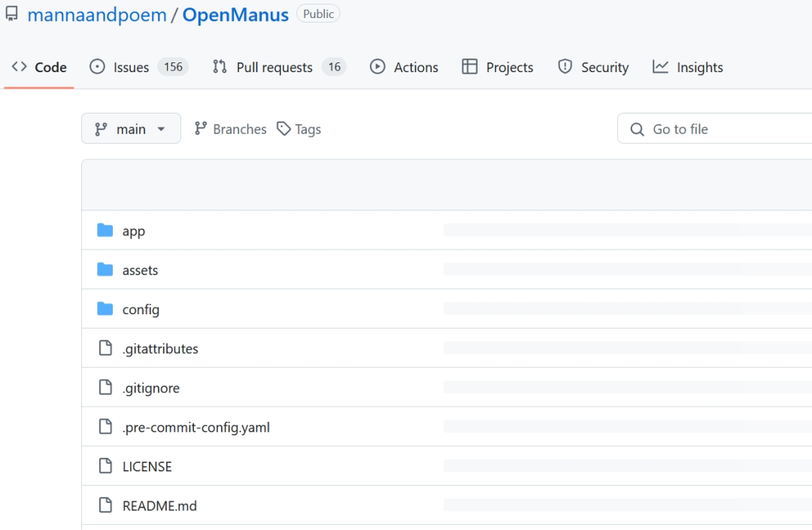Focus the Go to file search field

click(x=715, y=129)
